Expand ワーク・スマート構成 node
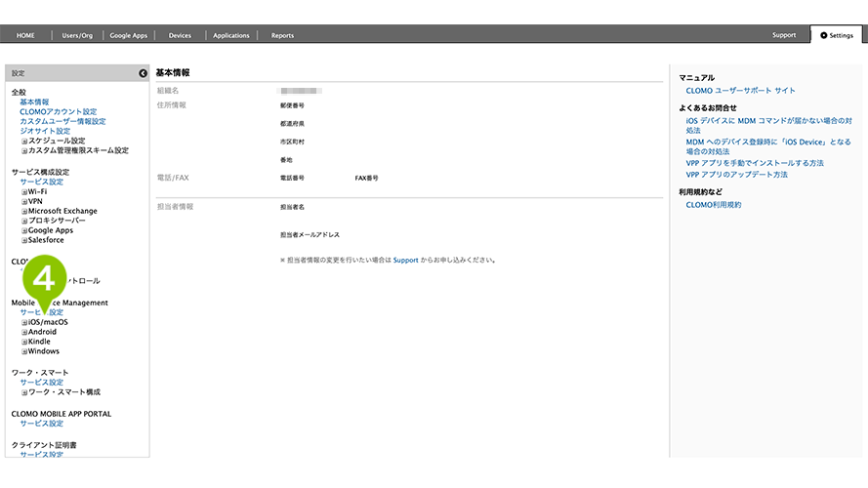Image resolution: width=868 pixels, height=488 pixels. coord(24,392)
